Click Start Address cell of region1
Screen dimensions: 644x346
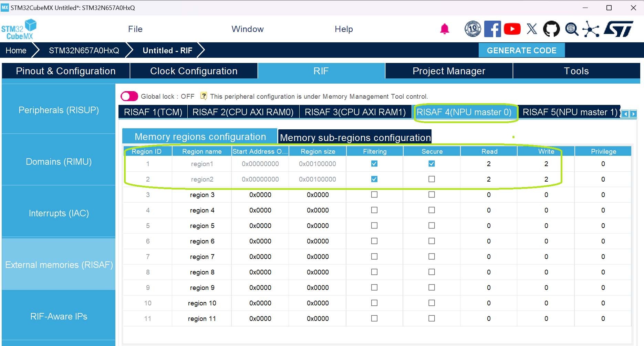[x=260, y=164]
